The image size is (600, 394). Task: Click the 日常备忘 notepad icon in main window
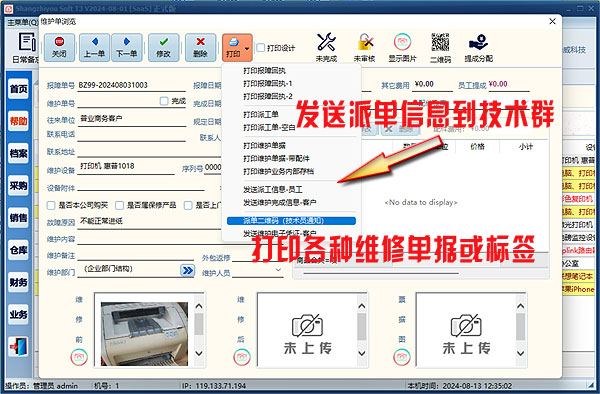click(26, 47)
